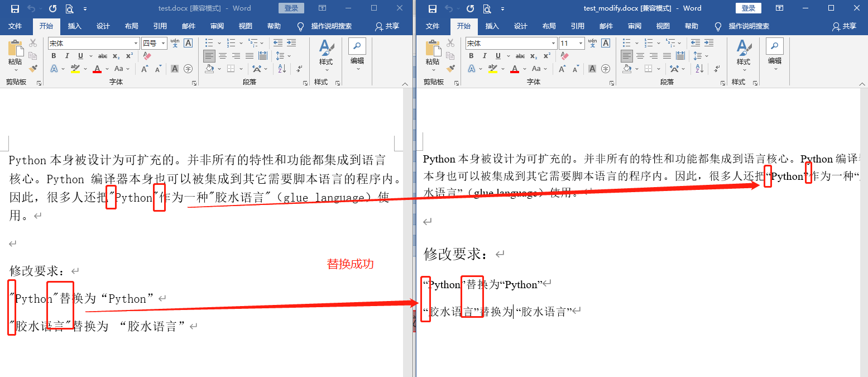The width and height of the screenshot is (868, 377).
Task: Click phonetic guide (wén) icon in test.docx
Action: (175, 43)
